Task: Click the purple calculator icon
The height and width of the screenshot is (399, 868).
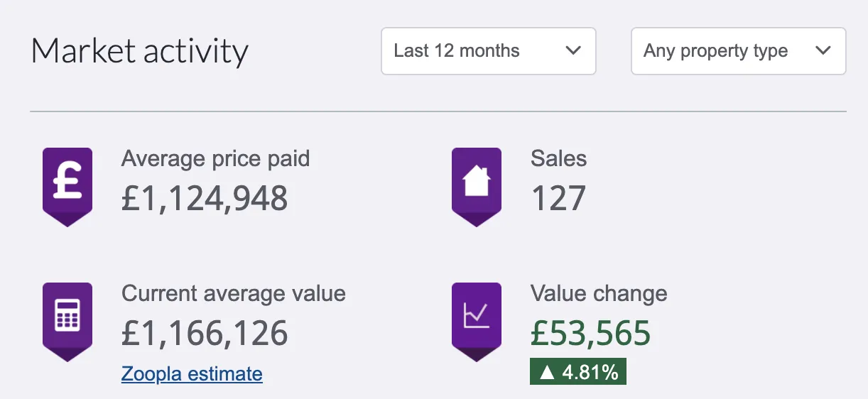Action: pos(67,322)
